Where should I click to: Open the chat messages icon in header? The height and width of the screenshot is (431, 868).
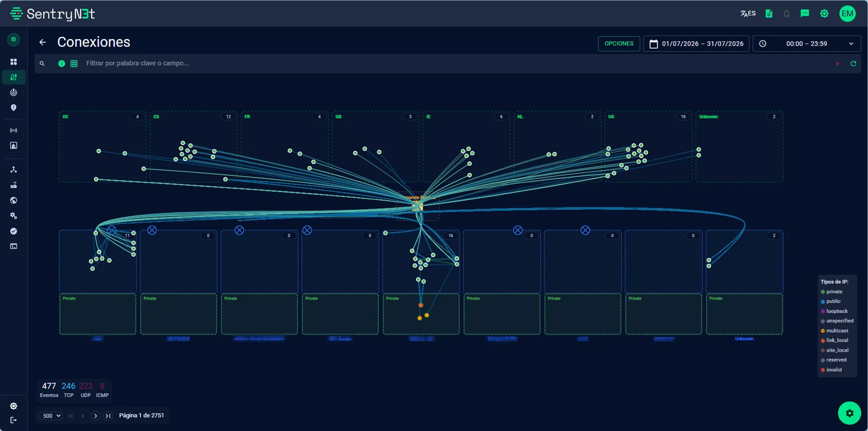click(805, 14)
